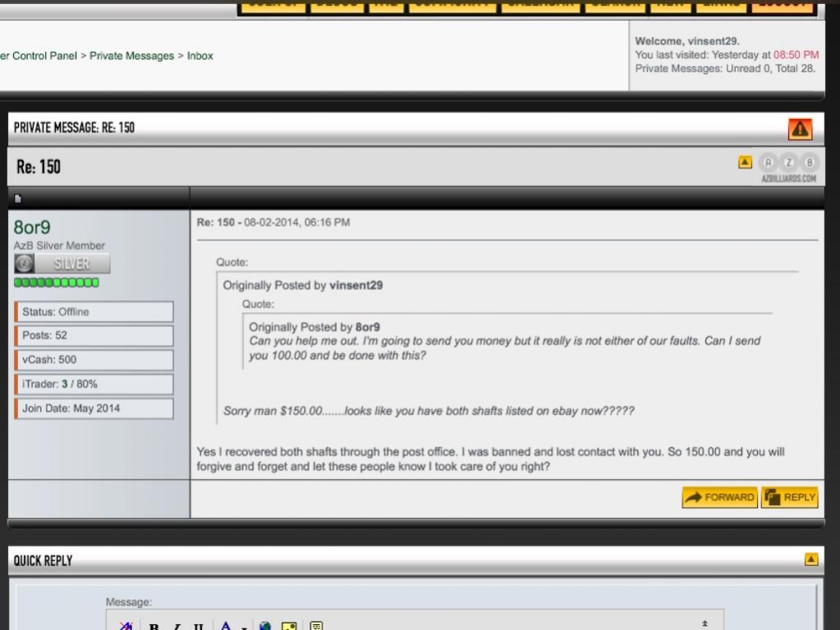This screenshot has width=840, height=630.
Task: View iTrader rating 3 feedback
Action: pyautogui.click(x=65, y=384)
